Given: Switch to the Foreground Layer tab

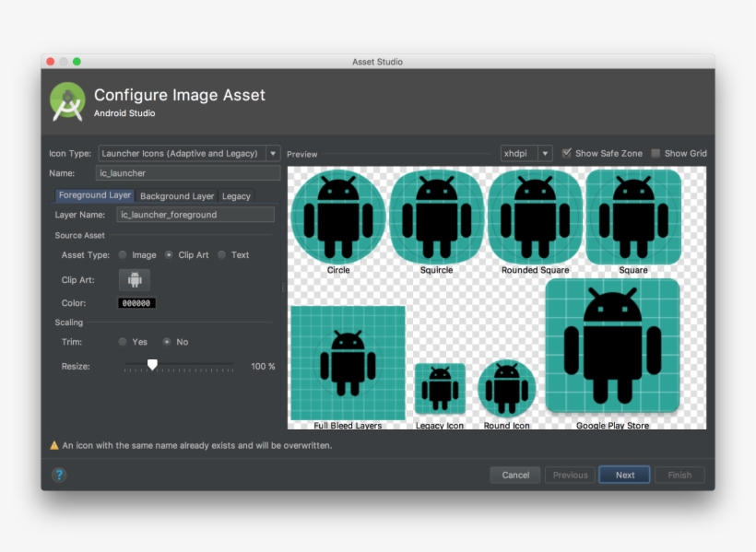Looking at the screenshot, I should tap(94, 195).
